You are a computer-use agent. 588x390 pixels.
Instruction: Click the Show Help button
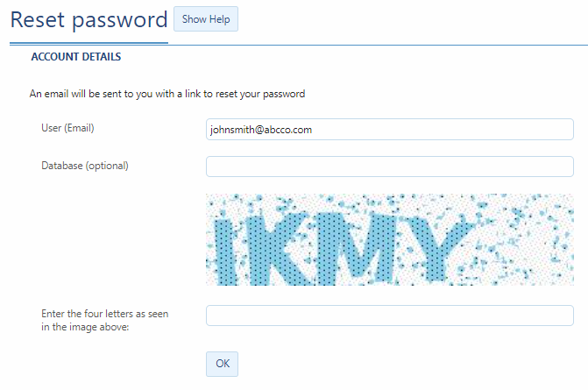pyautogui.click(x=206, y=19)
